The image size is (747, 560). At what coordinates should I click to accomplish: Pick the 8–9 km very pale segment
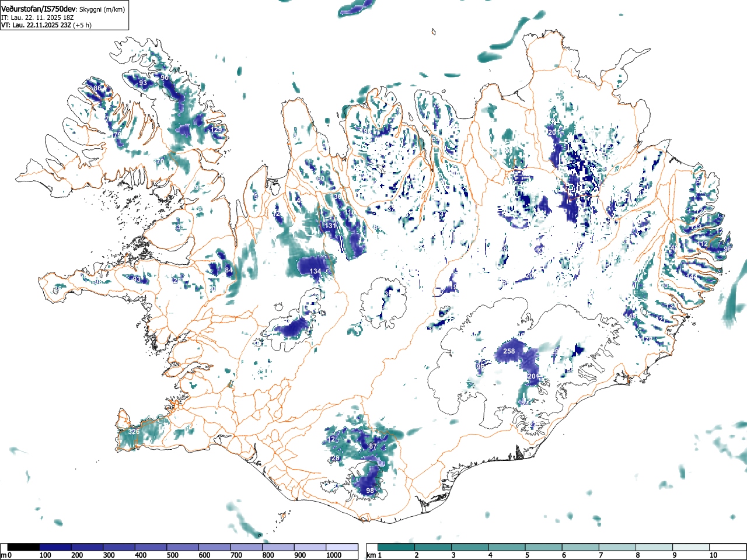pos(654,547)
